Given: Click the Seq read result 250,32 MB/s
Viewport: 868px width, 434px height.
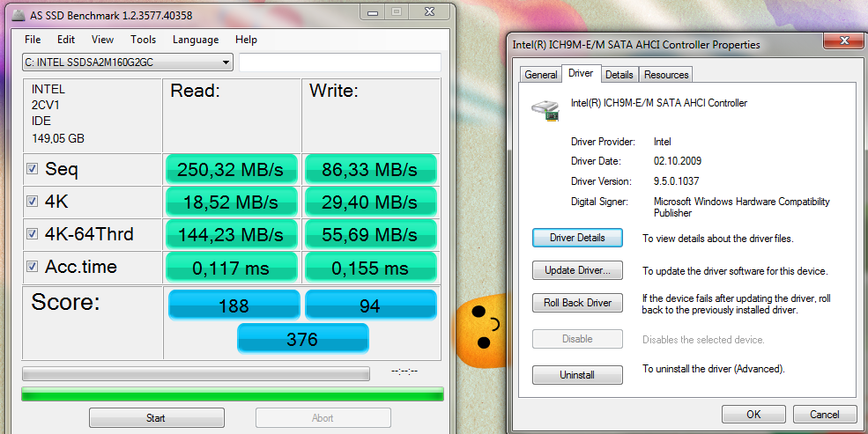Looking at the screenshot, I should (x=232, y=169).
